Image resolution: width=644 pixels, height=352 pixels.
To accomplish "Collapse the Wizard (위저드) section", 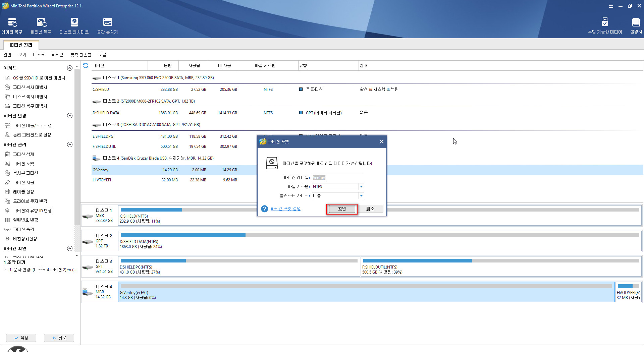I will [70, 68].
